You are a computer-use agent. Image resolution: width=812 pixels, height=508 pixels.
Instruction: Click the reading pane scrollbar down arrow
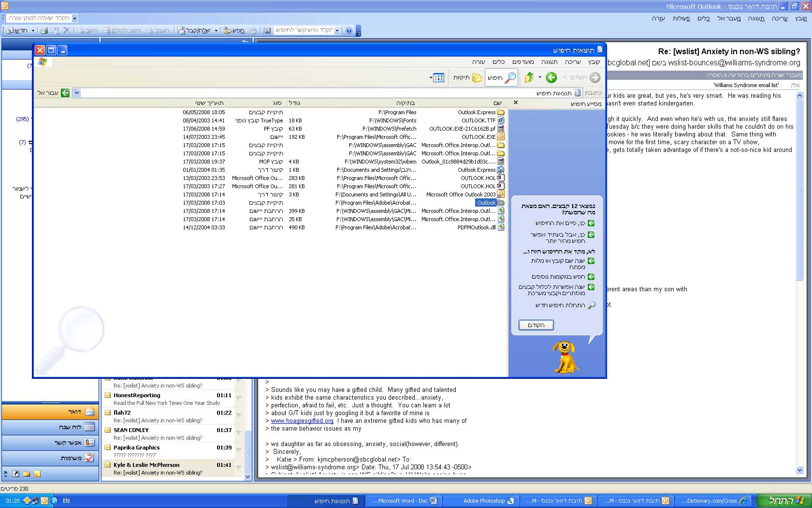click(x=799, y=470)
